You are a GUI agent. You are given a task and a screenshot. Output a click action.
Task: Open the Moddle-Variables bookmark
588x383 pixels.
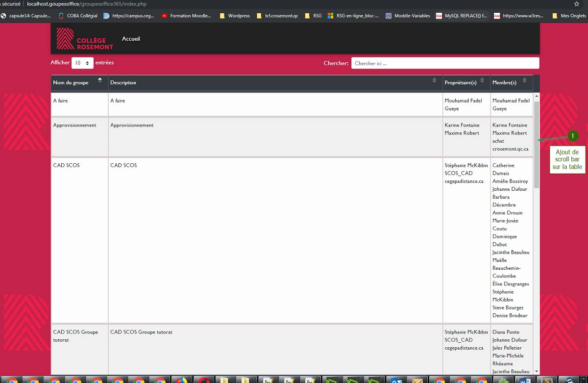408,16
